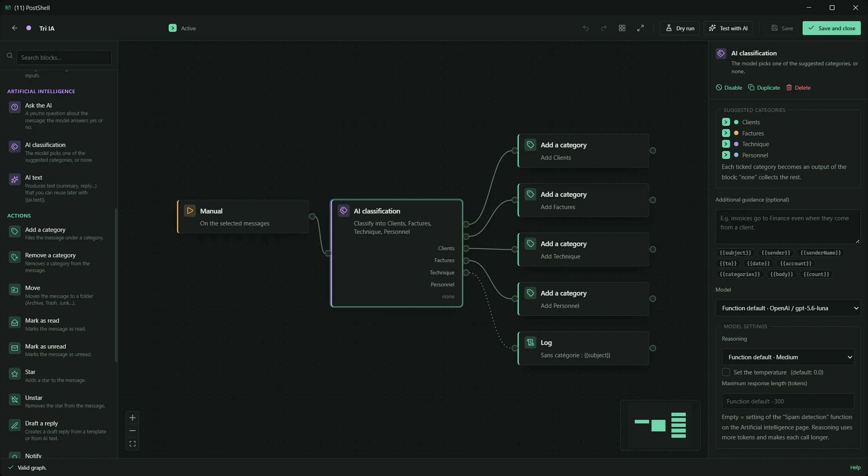
Task: Expand the Reasoning level dropdown
Action: 788,357
